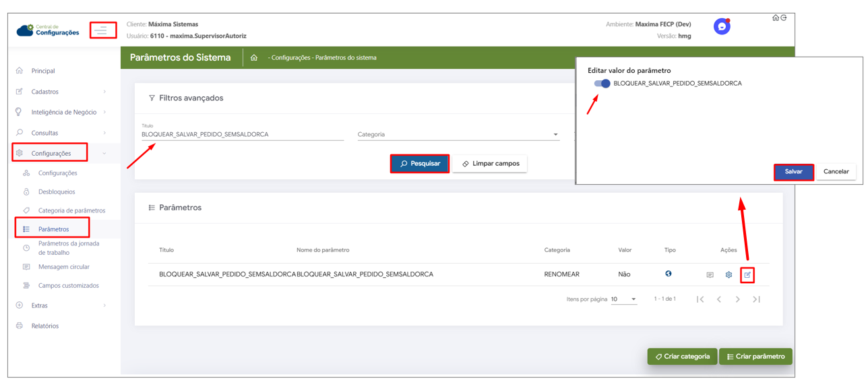This screenshot has width=868, height=387.
Task: Click the parameter description comment icon
Action: (x=710, y=275)
